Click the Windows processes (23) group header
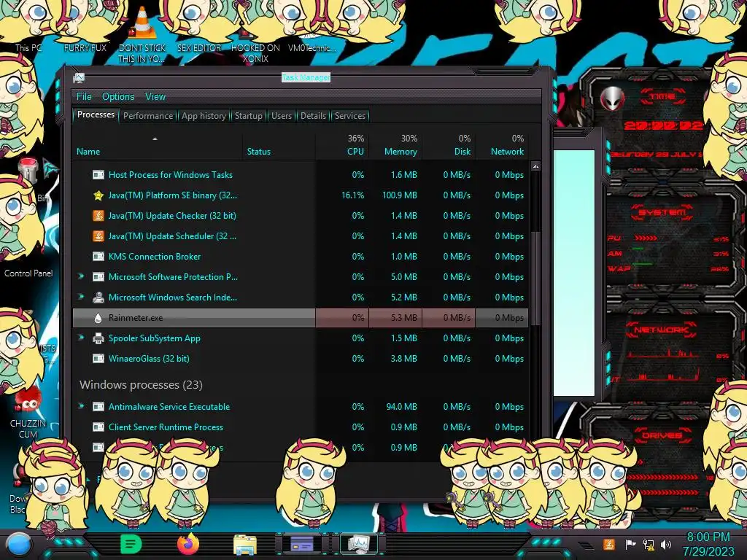747x560 pixels. tap(141, 385)
